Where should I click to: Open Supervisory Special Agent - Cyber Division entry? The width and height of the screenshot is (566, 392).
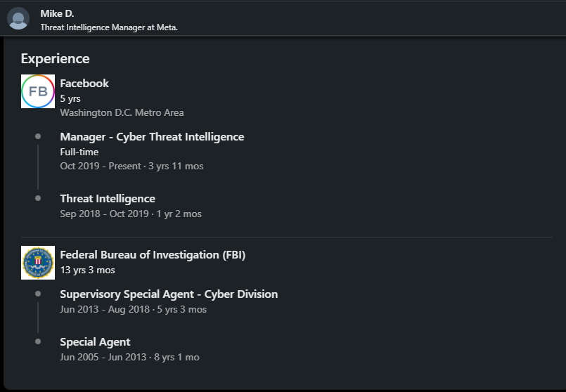(169, 294)
